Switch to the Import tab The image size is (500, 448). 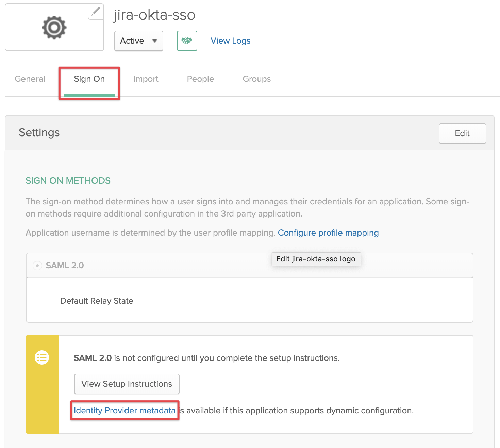(x=146, y=79)
